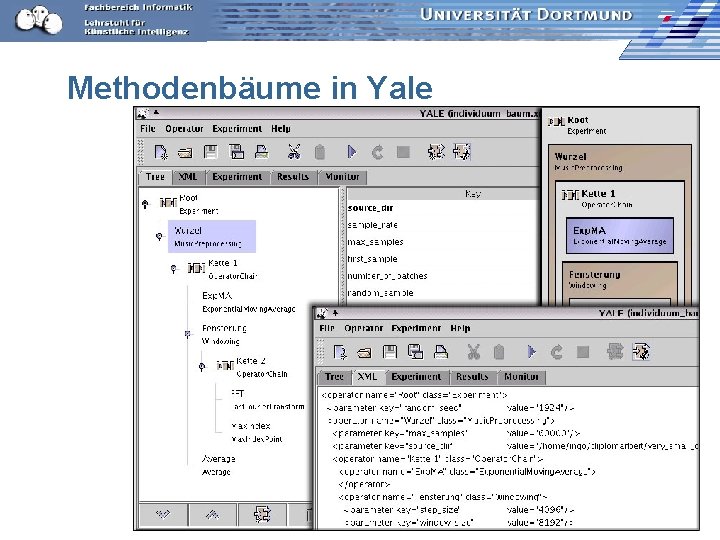This screenshot has width=720, height=540.
Task: Switch to Experiment tab in back window
Action: point(237,177)
